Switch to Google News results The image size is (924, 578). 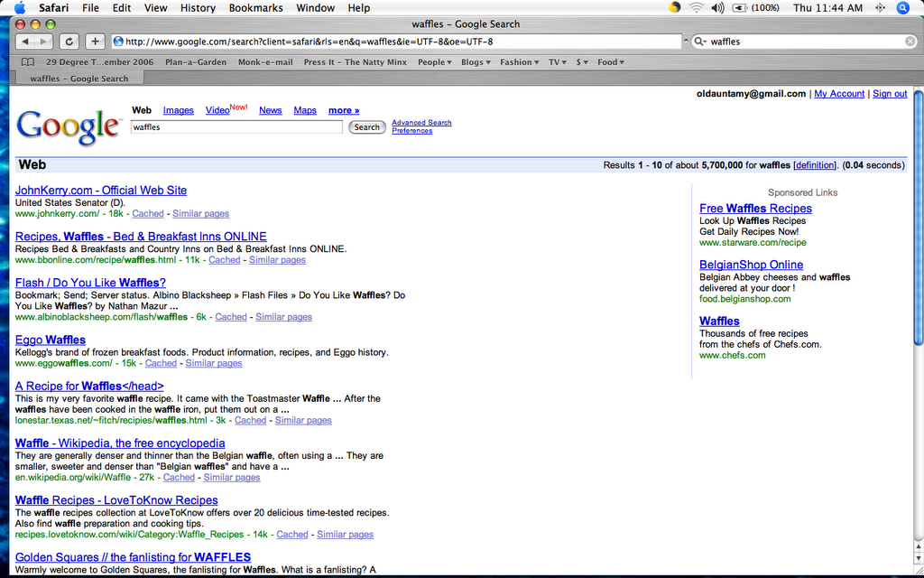271,110
